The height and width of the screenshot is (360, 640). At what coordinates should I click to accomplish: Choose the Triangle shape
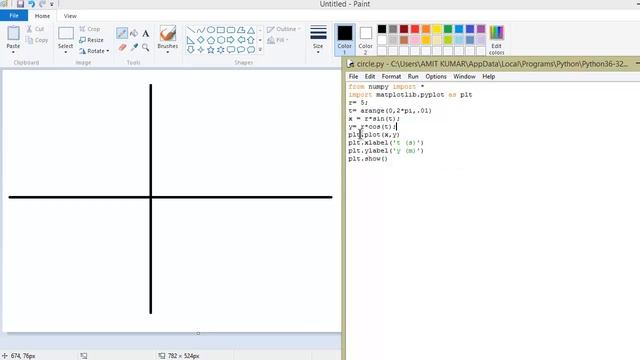pos(251,30)
